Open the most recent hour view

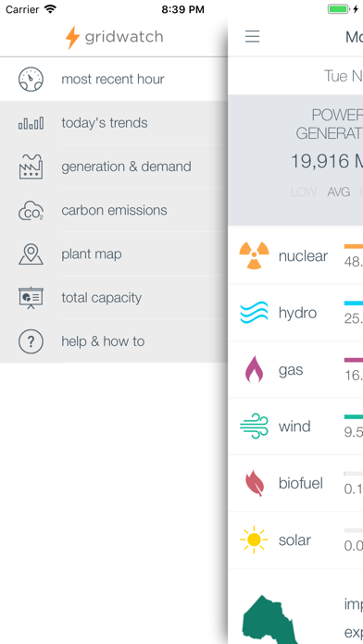114,80
